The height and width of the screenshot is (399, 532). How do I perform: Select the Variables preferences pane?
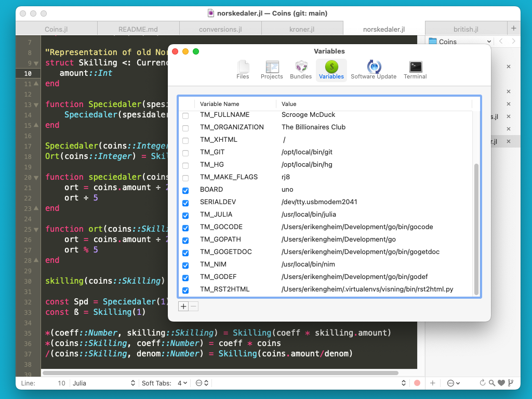click(x=331, y=70)
